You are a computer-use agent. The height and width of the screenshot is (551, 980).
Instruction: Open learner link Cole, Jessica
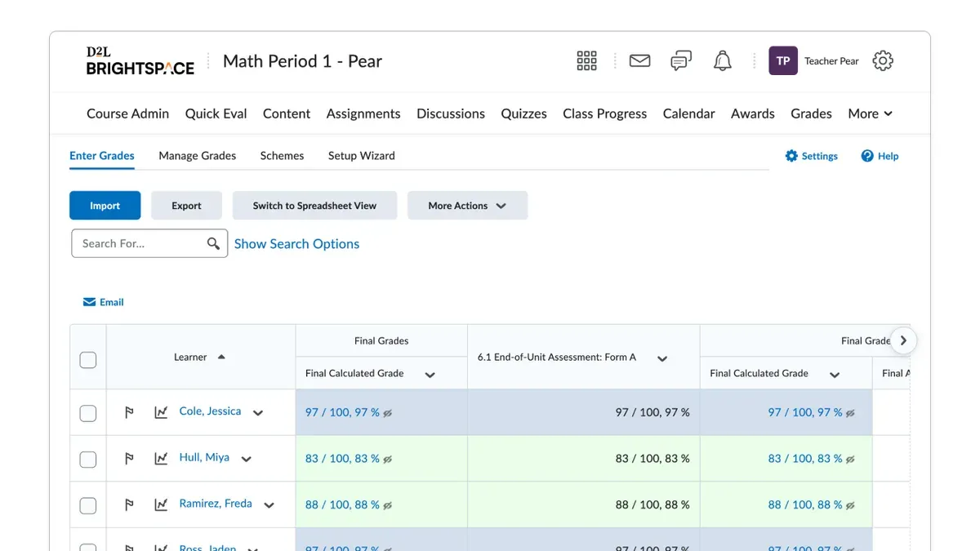pos(210,411)
